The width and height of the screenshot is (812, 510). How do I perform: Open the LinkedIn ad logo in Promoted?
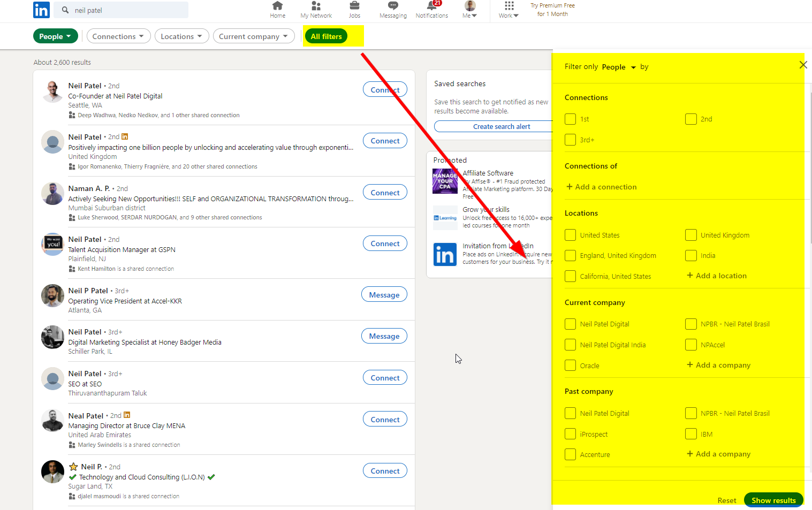(445, 254)
